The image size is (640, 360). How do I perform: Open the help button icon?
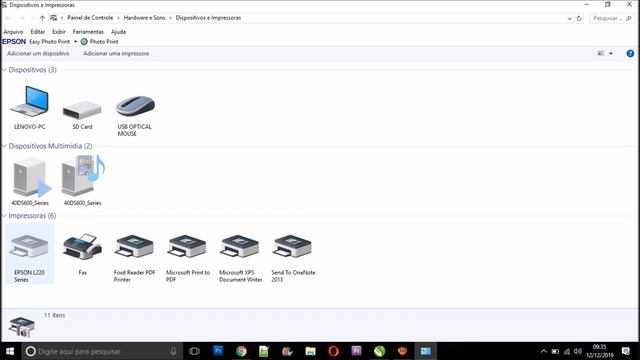tap(630, 53)
